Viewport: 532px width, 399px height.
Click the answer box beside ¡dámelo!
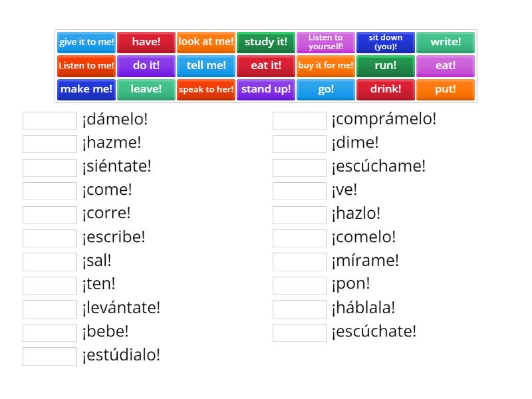click(x=50, y=120)
